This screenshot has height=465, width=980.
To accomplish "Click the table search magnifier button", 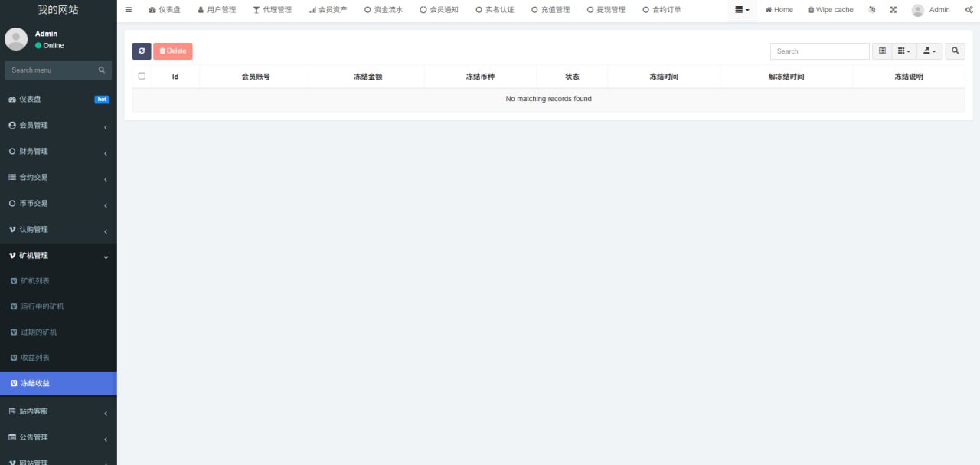I will [x=955, y=51].
